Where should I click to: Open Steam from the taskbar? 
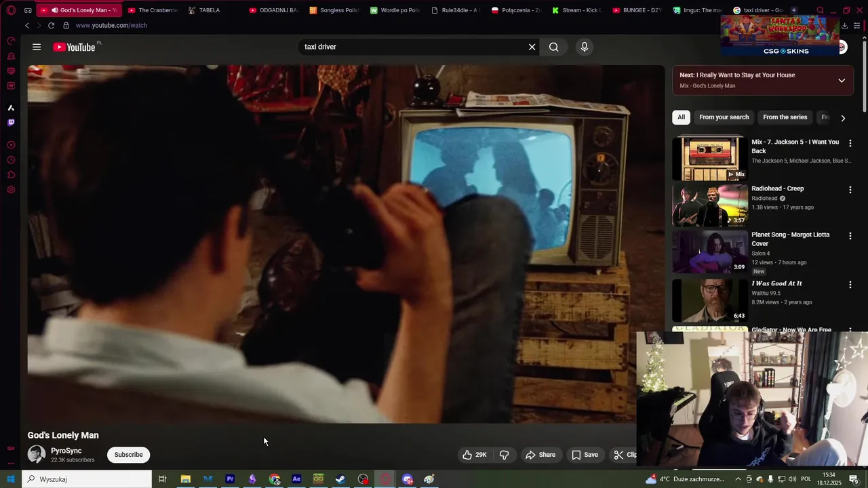tap(340, 479)
